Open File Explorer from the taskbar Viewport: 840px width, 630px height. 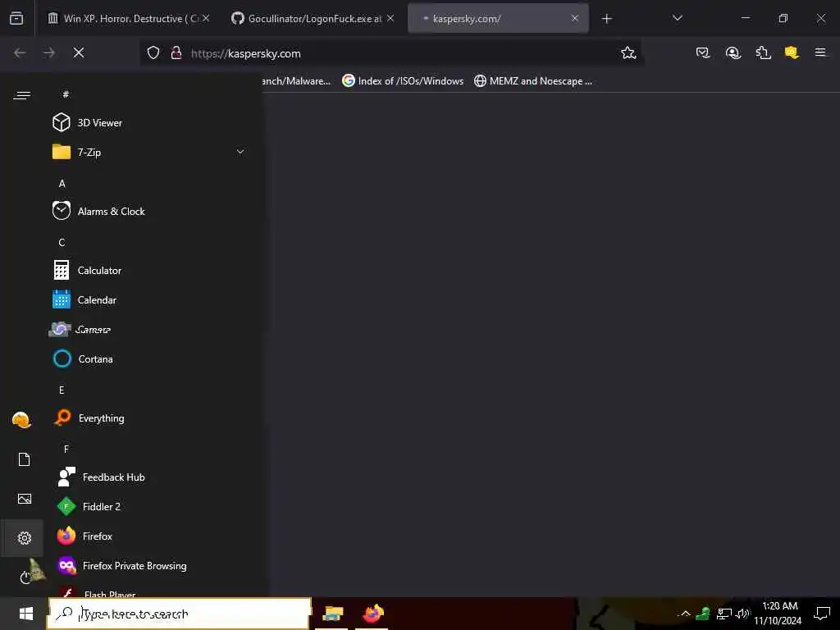pos(333,614)
